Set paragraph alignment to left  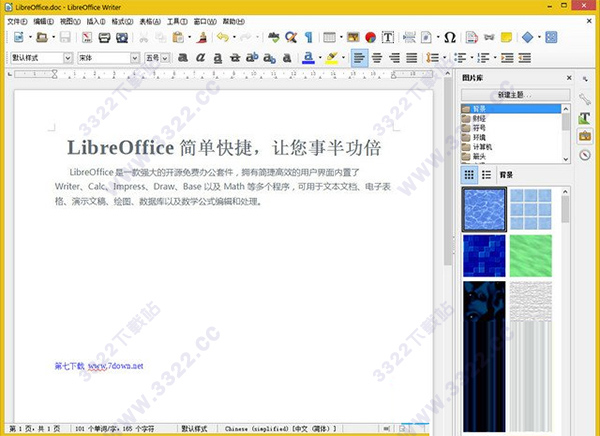[359, 58]
